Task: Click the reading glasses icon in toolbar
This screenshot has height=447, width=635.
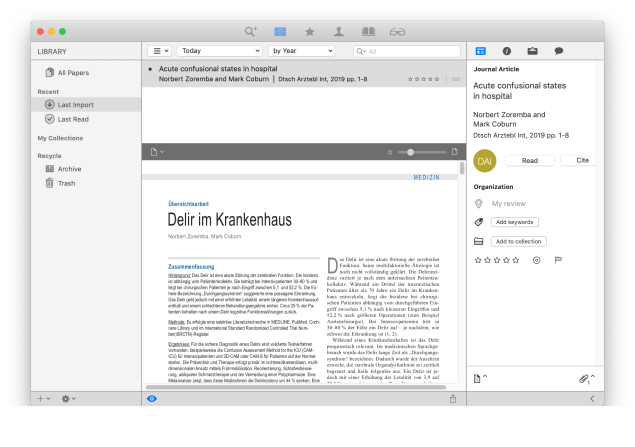Action: [x=398, y=31]
